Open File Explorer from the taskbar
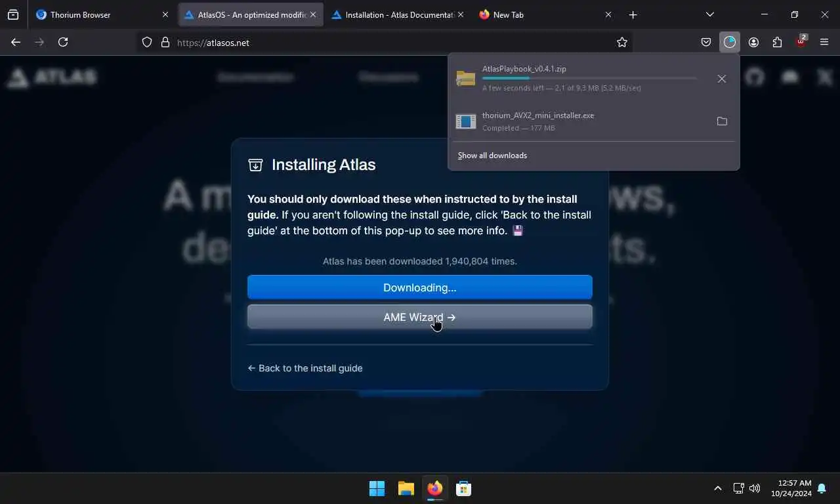 click(x=406, y=488)
